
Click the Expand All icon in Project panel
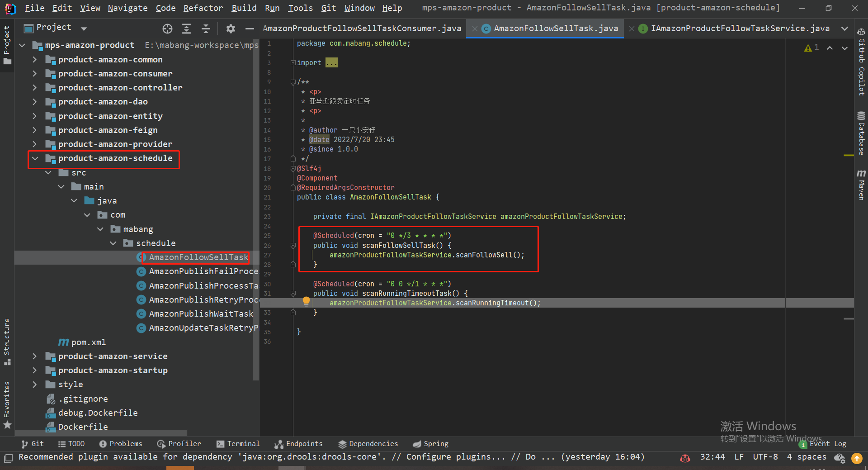[186, 29]
